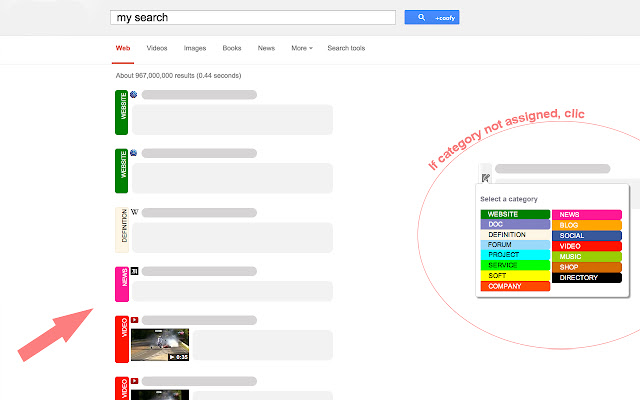Screen dimensions: 640x400
Task: Click the favicon of the first result
Action: click(133, 94)
